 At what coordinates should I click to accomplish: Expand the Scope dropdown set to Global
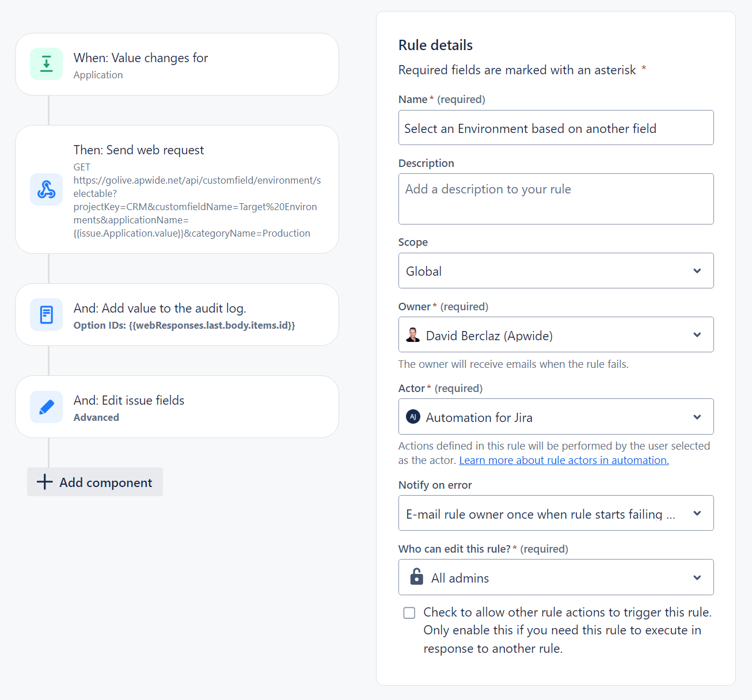[x=697, y=271]
